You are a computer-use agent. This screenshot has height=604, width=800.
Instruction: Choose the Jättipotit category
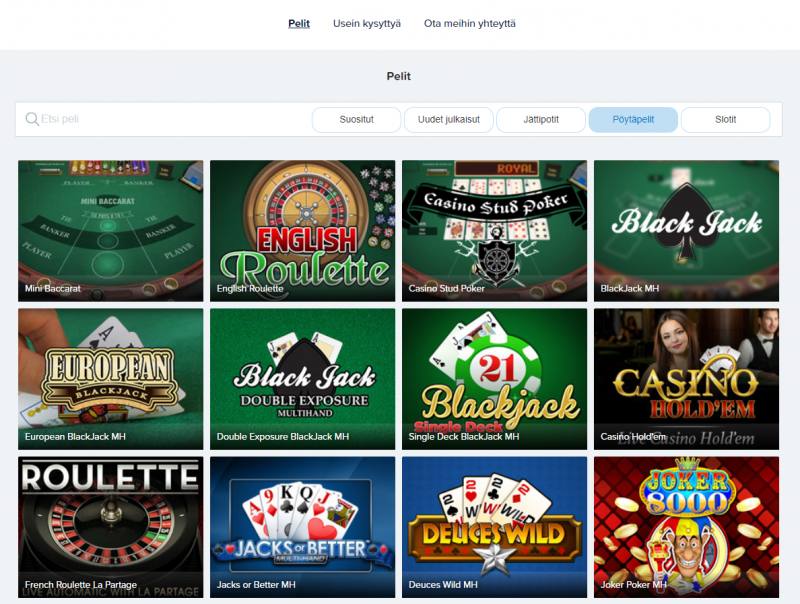[x=541, y=119]
